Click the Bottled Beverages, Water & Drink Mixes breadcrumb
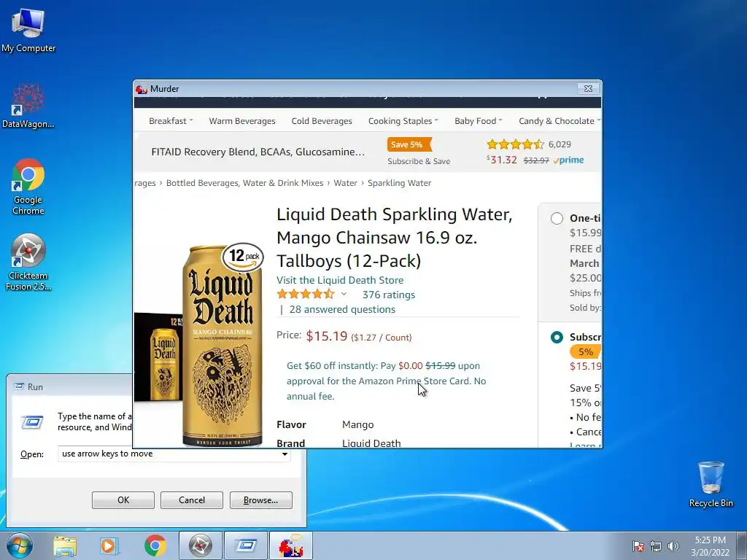 click(x=244, y=183)
